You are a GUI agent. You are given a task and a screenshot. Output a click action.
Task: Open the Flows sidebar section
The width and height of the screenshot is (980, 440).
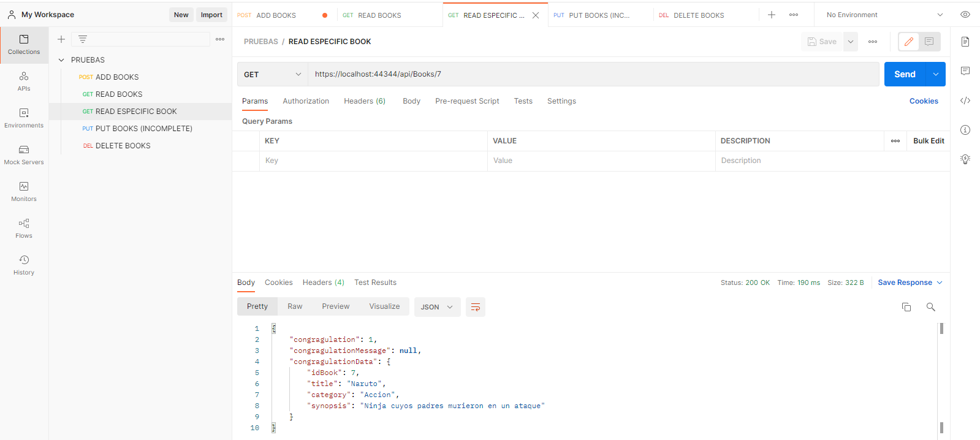click(24, 229)
